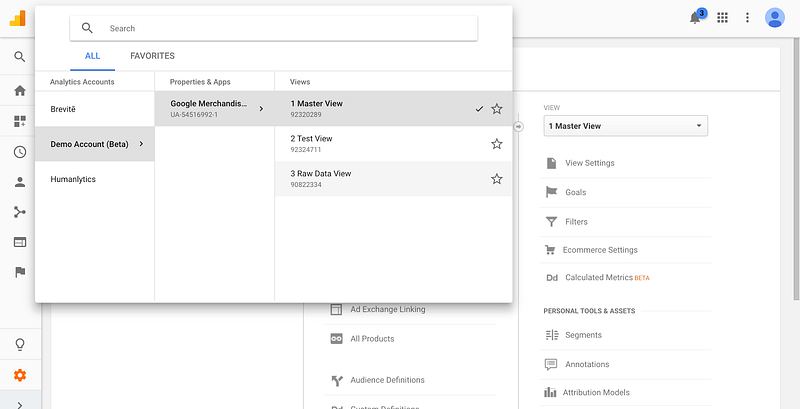The height and width of the screenshot is (409, 800).
Task: Open Attribution Models link
Action: 596,393
